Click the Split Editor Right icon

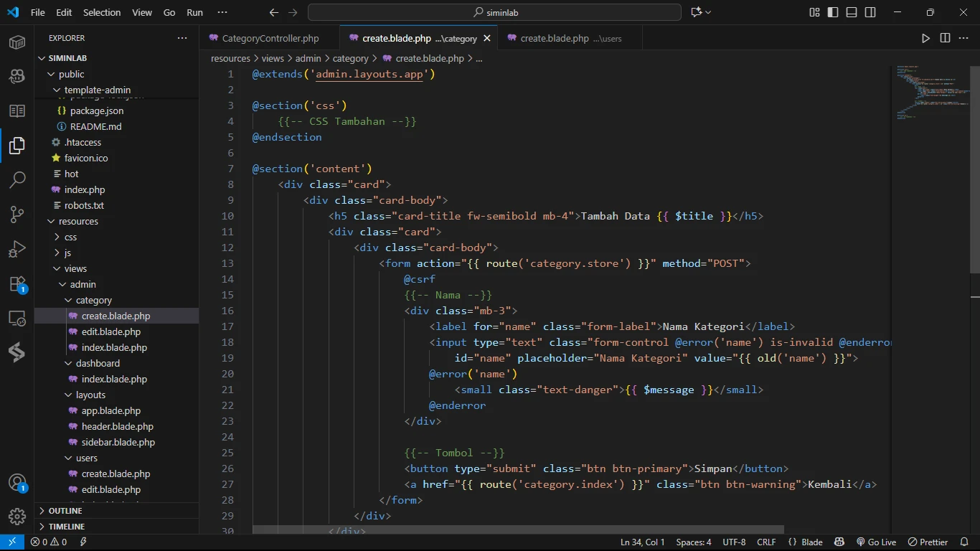pos(945,38)
